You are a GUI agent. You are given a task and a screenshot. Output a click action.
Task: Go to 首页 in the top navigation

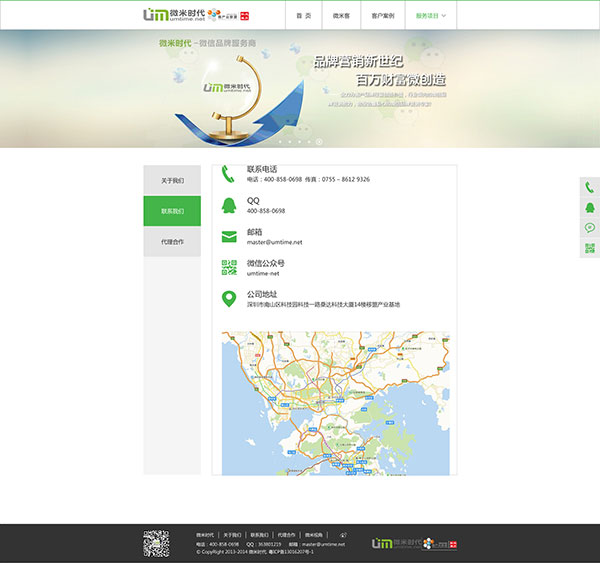coord(304,16)
